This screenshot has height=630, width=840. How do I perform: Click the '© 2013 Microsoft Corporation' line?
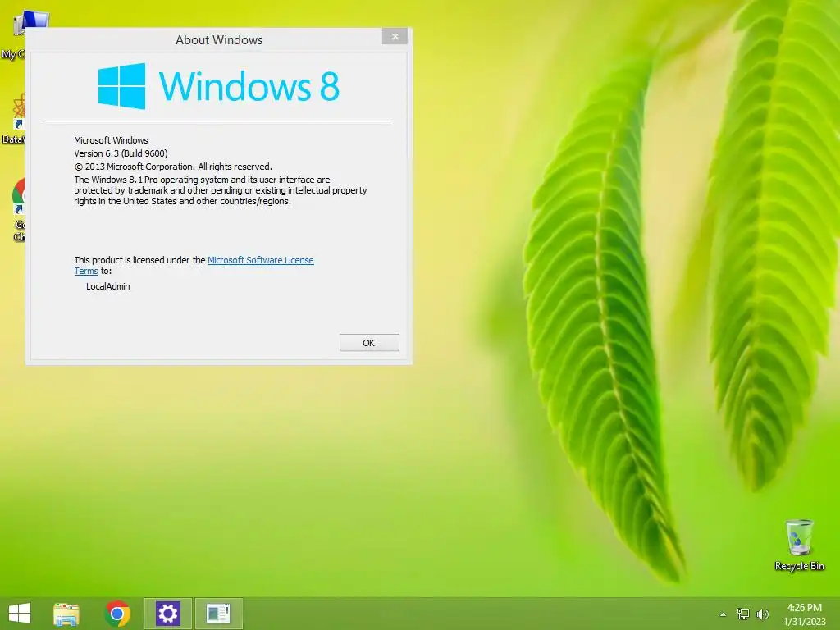[x=173, y=167]
